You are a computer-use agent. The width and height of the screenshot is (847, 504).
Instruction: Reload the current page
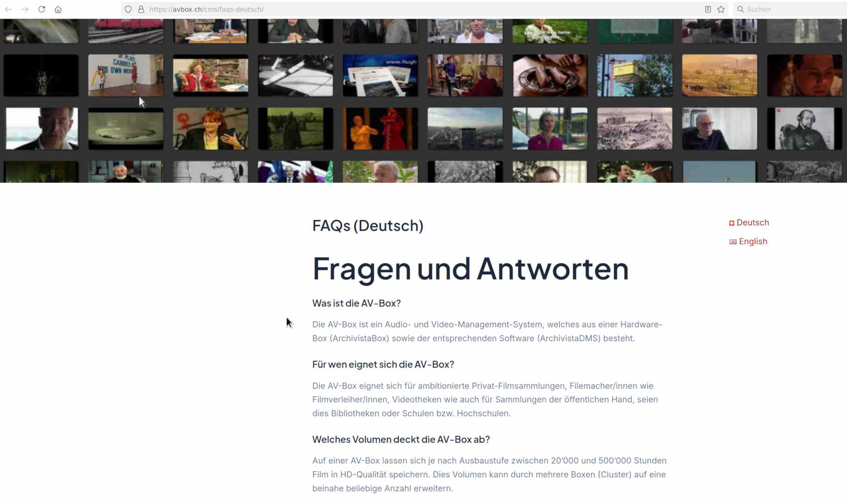pyautogui.click(x=42, y=9)
